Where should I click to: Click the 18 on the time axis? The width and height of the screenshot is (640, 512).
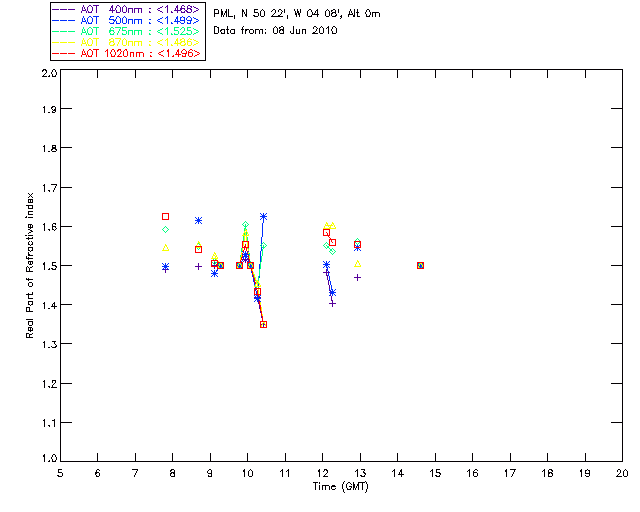[547, 473]
